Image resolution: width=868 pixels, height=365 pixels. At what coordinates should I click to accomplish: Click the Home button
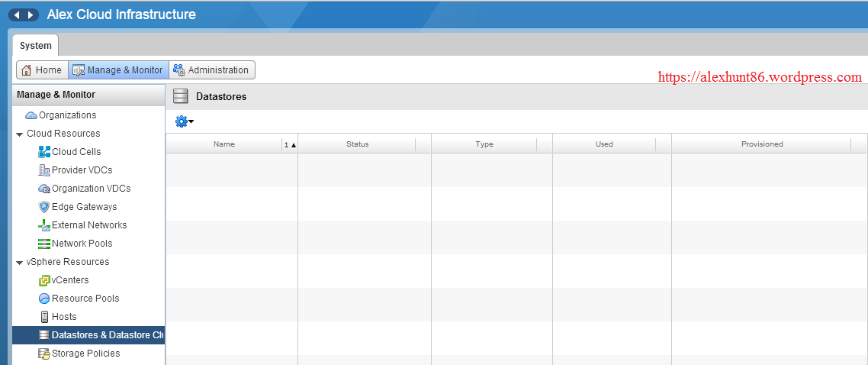[42, 70]
